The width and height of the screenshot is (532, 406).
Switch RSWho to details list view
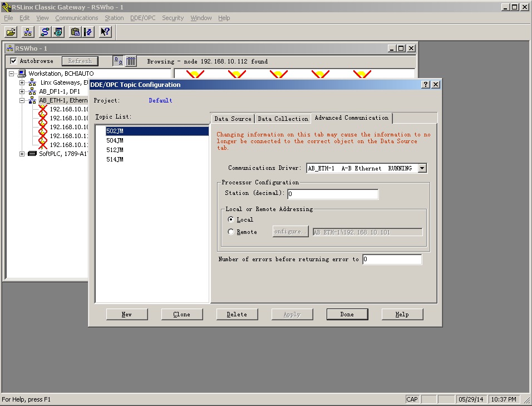click(131, 61)
